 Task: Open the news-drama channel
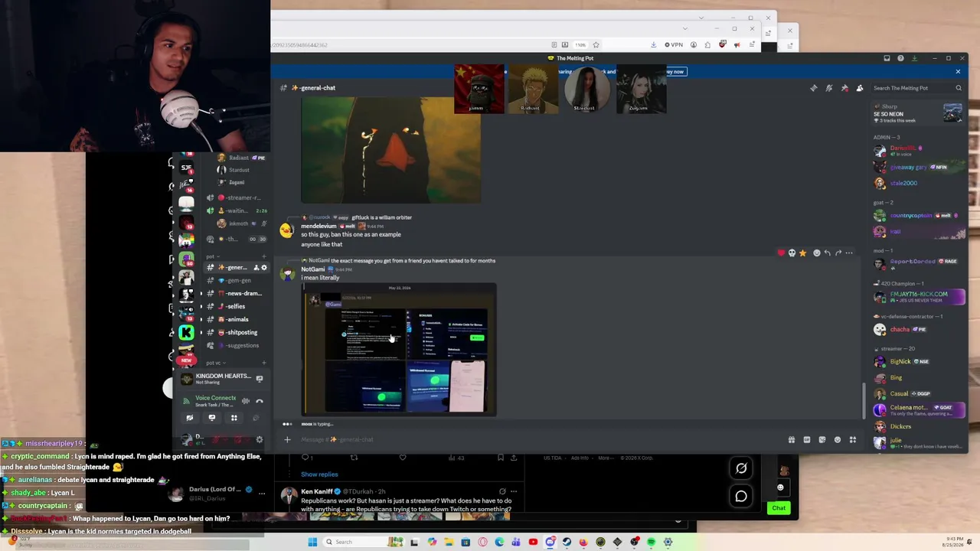point(234,294)
